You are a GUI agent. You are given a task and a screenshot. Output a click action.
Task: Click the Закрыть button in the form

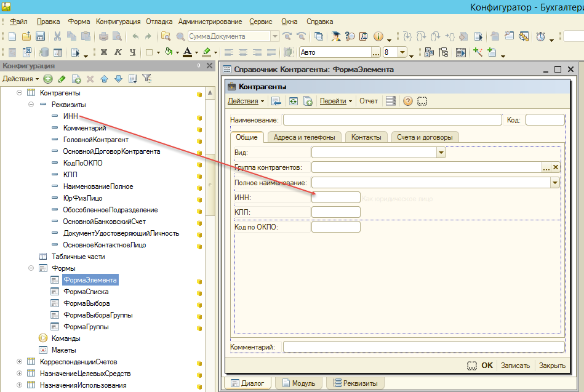552,365
